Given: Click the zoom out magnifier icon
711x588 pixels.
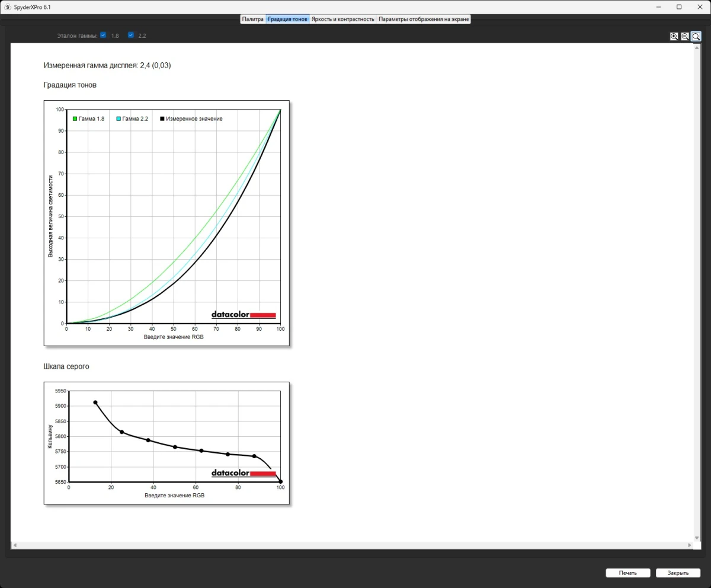Looking at the screenshot, I should point(685,36).
